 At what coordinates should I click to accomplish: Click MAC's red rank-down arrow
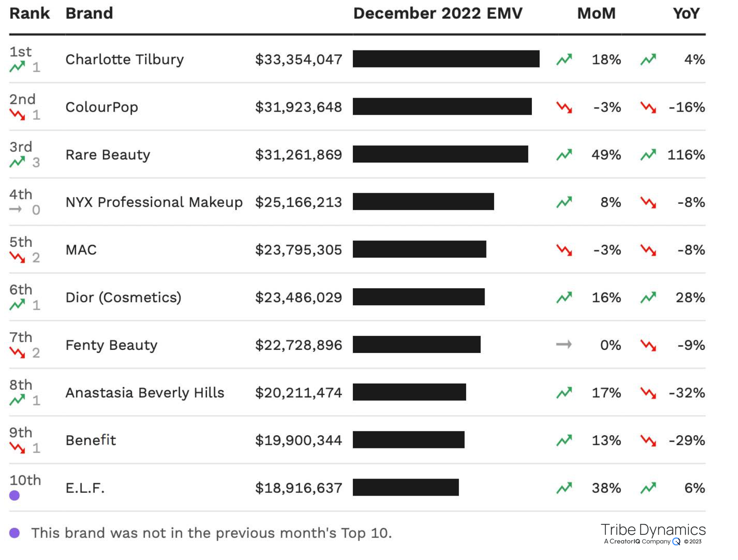pos(18,257)
